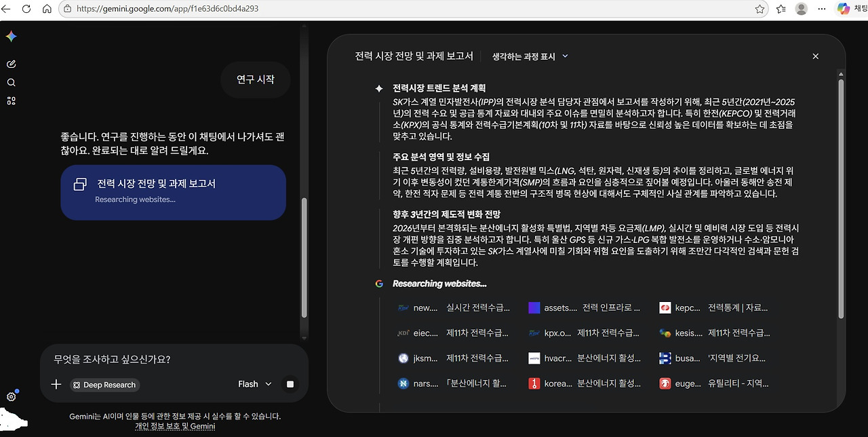Click the 연구 시작 message bubble
This screenshot has width=868, height=437.
[x=256, y=79]
